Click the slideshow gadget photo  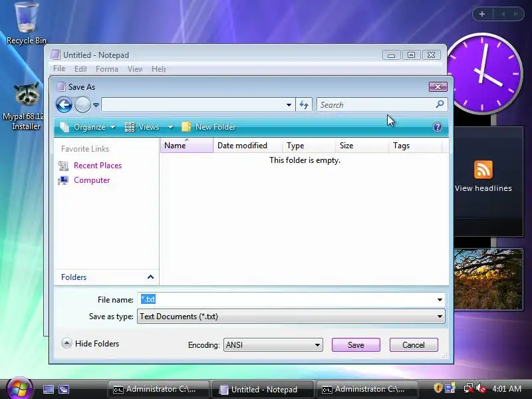pos(488,279)
